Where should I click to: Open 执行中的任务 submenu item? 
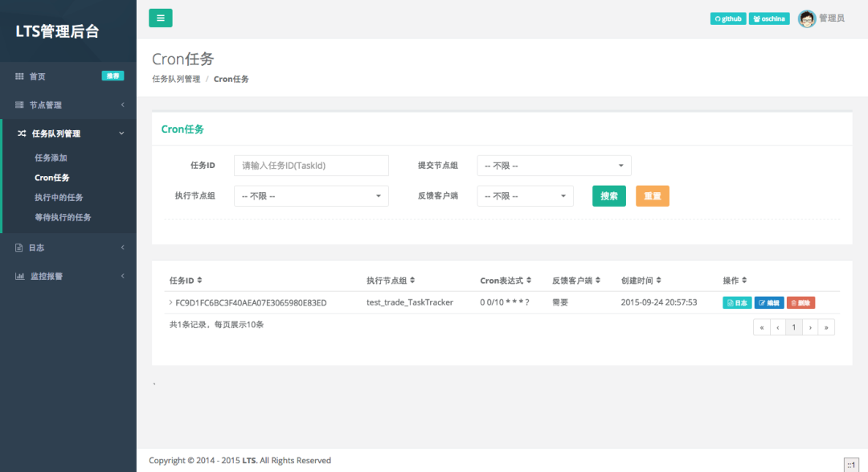click(x=59, y=198)
